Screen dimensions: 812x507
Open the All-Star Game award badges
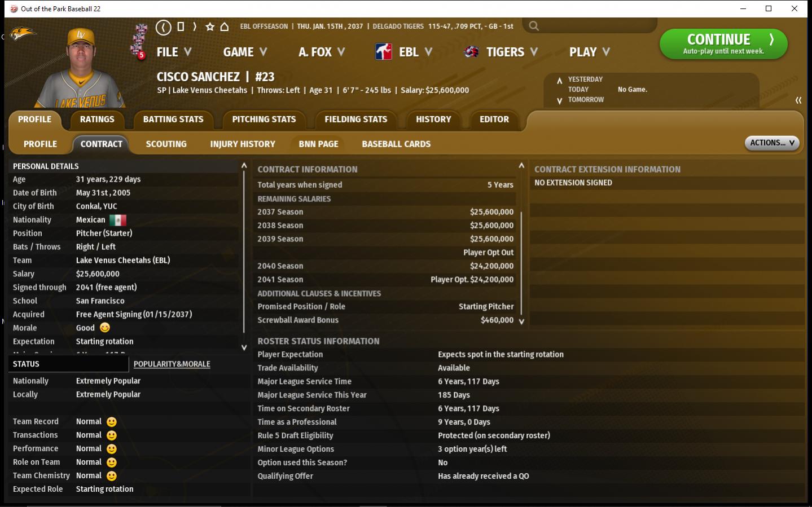(139, 41)
